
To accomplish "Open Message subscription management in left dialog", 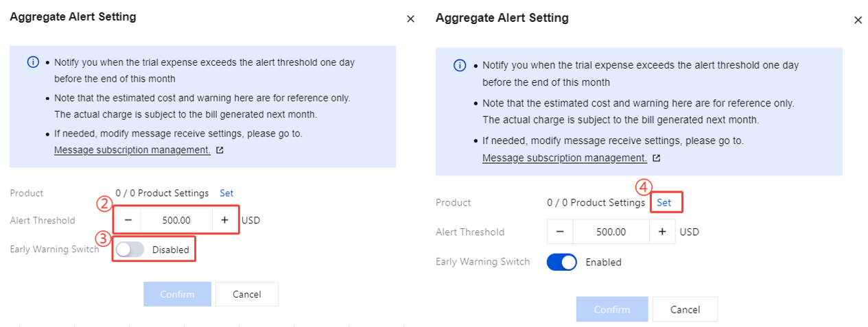I will tap(132, 150).
